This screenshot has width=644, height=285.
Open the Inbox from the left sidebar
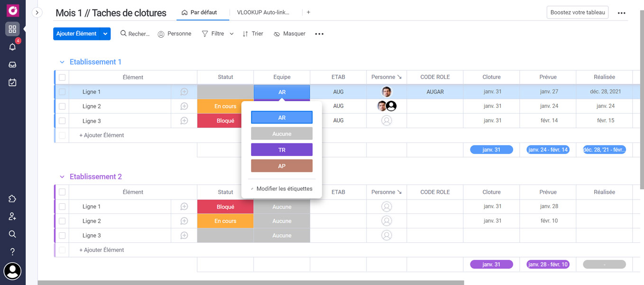pyautogui.click(x=12, y=64)
